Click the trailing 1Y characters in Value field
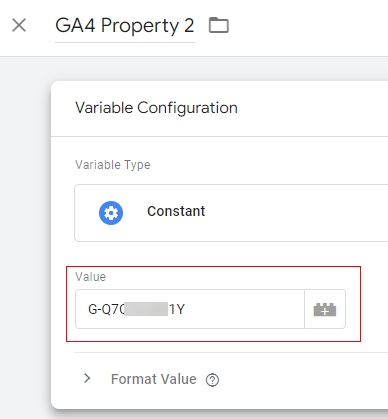388x419 pixels. 177,309
